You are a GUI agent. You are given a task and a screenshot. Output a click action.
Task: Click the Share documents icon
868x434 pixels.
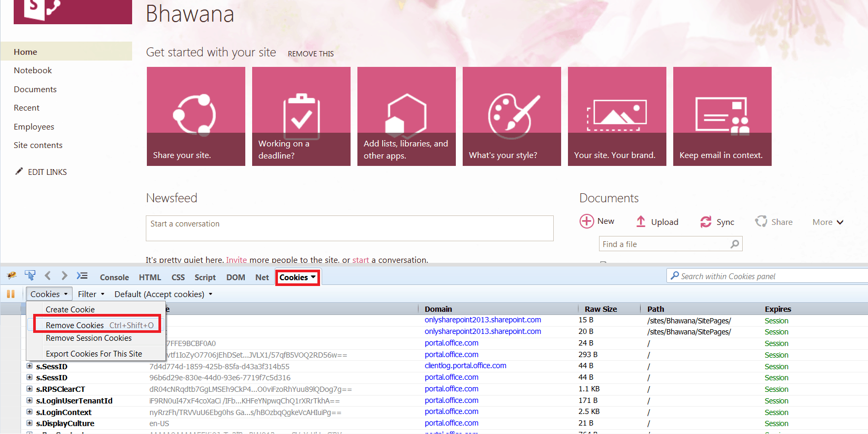pyautogui.click(x=761, y=221)
